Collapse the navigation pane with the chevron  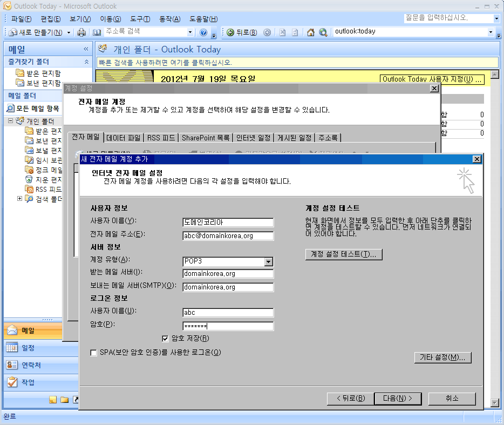pyautogui.click(x=86, y=49)
